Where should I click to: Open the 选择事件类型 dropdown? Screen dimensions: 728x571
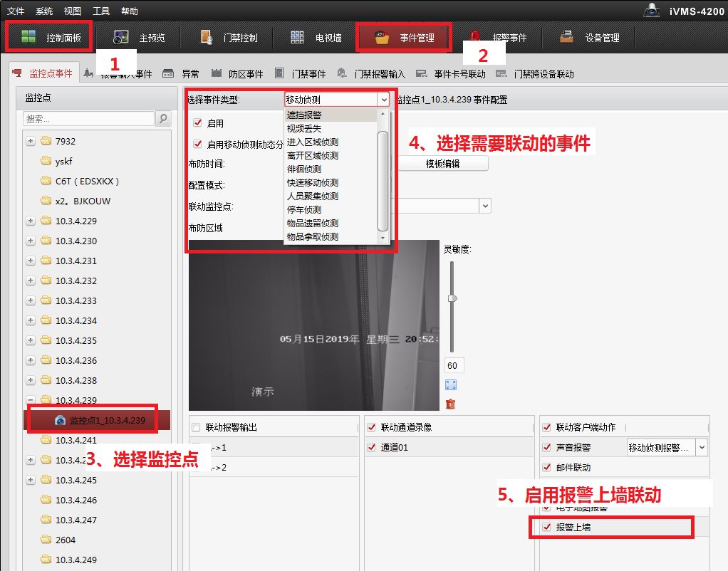click(383, 100)
